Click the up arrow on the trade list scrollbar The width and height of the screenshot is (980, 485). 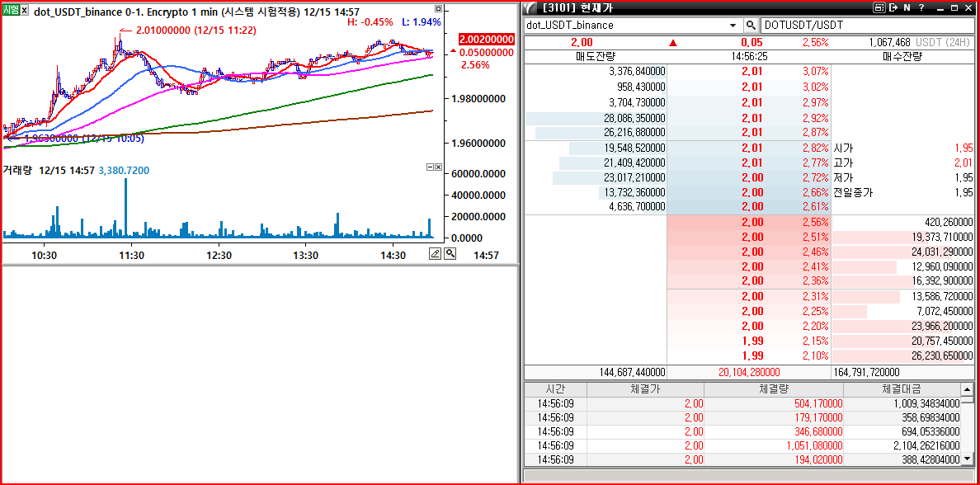tap(968, 389)
